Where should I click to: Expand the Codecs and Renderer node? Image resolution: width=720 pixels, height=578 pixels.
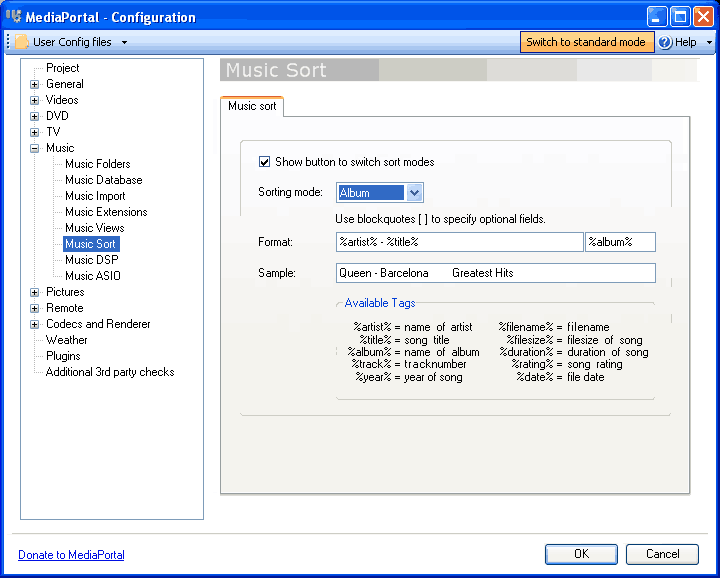(34, 324)
